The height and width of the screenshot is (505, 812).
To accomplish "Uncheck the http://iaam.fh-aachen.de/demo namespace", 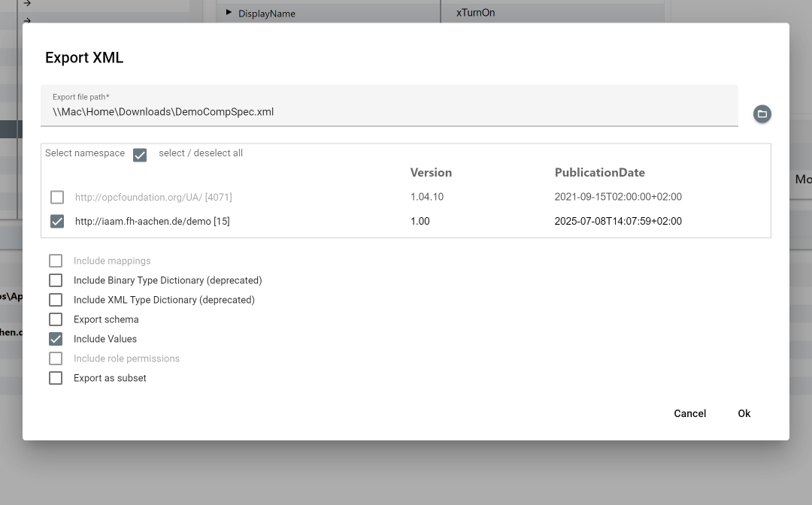I will point(57,221).
